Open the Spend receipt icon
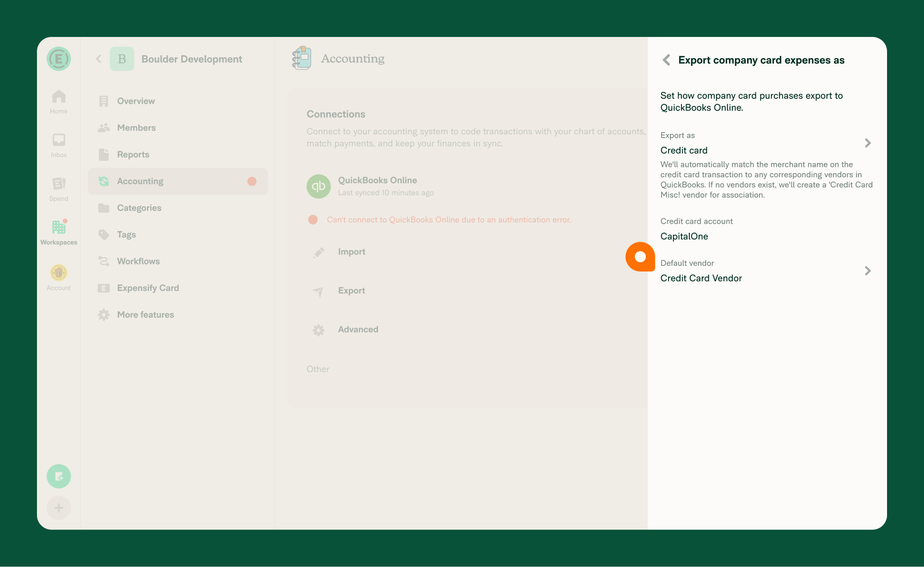 pos(59,183)
